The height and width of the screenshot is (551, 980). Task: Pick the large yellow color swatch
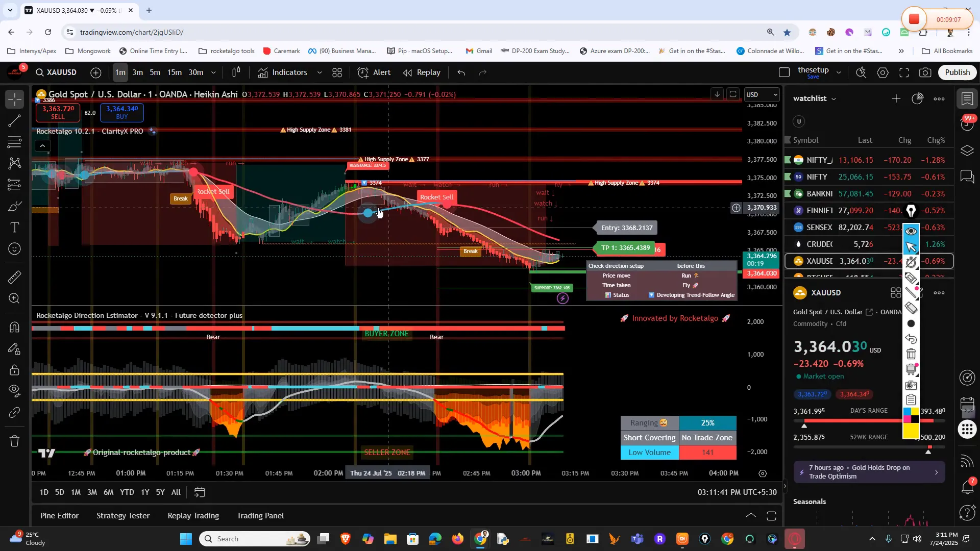911,431
